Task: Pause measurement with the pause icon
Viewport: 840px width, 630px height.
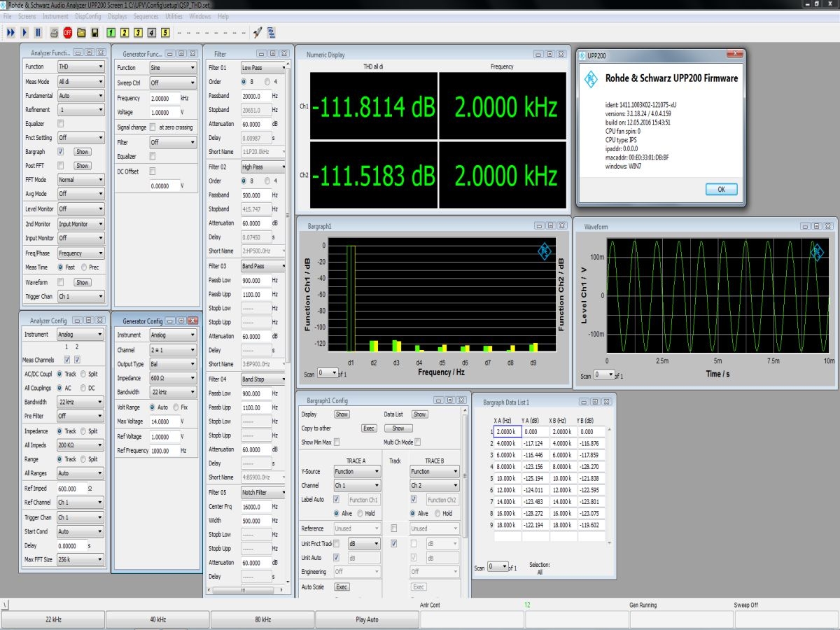Action: pyautogui.click(x=38, y=32)
